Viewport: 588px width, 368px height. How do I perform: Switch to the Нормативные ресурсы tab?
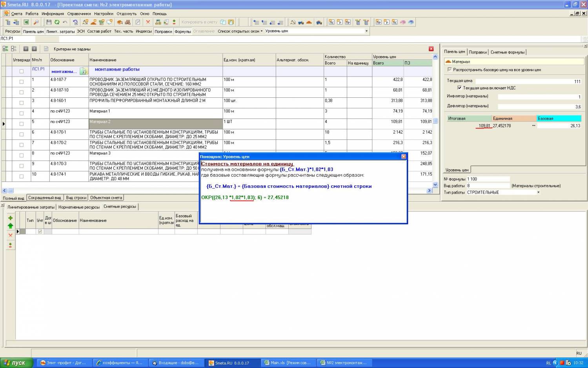pyautogui.click(x=79, y=207)
